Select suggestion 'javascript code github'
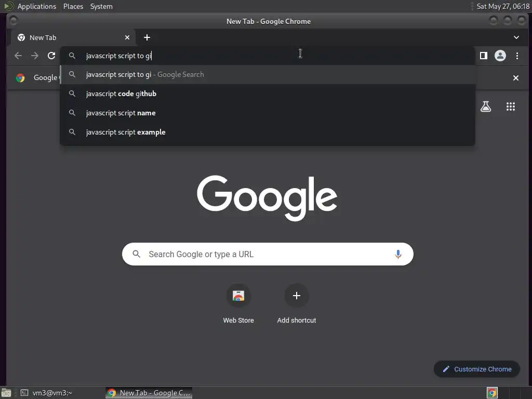 tap(268, 94)
